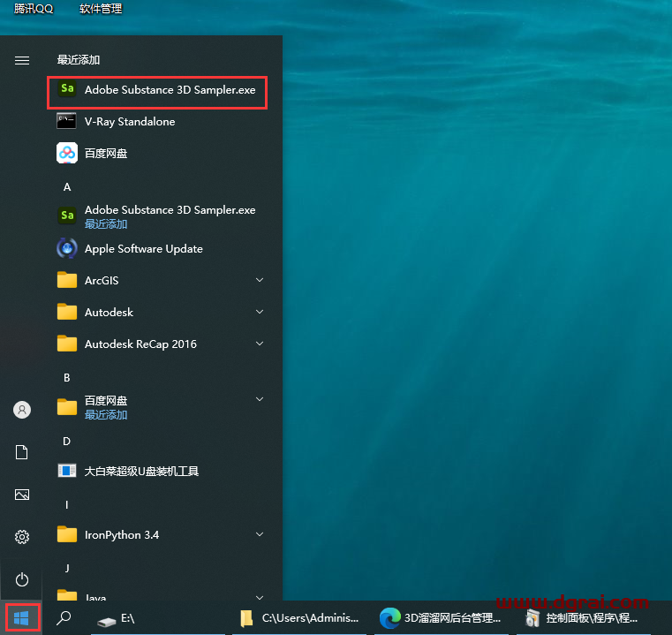The height and width of the screenshot is (635, 672).
Task: Click the Power icon in Start sidebar
Action: (x=22, y=579)
